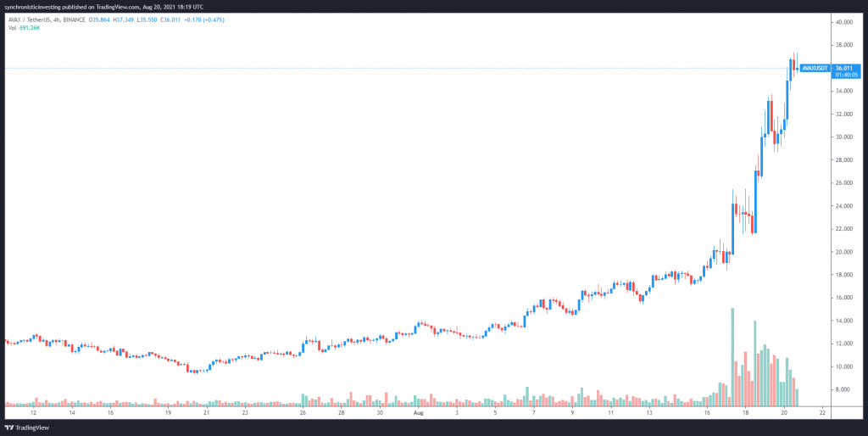Select the 16 date on time axis
Viewport: 868px width, 436px height.
coord(706,413)
